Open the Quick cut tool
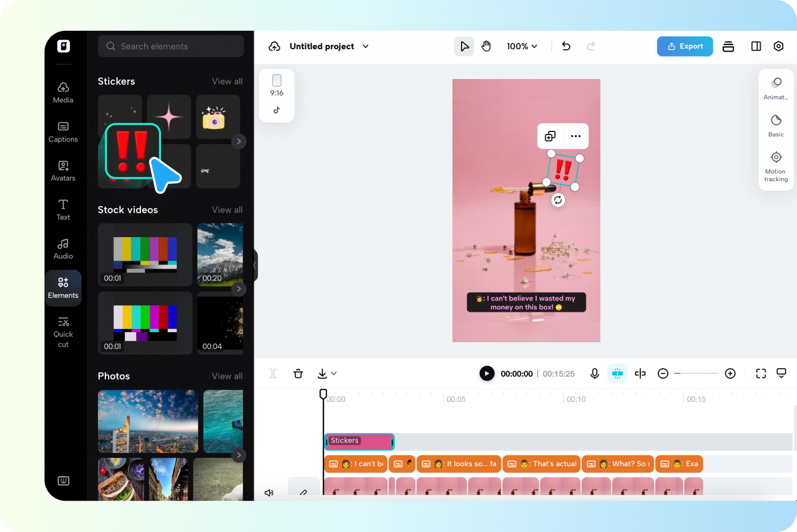This screenshot has width=797, height=532. (63, 331)
